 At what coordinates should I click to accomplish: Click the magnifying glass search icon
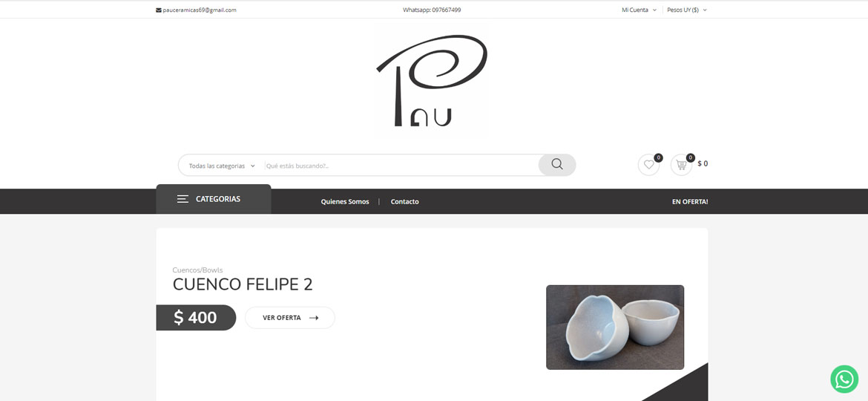pos(557,165)
